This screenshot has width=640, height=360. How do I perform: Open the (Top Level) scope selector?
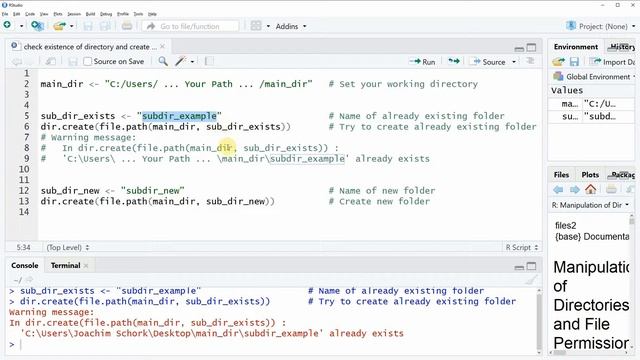(x=68, y=247)
